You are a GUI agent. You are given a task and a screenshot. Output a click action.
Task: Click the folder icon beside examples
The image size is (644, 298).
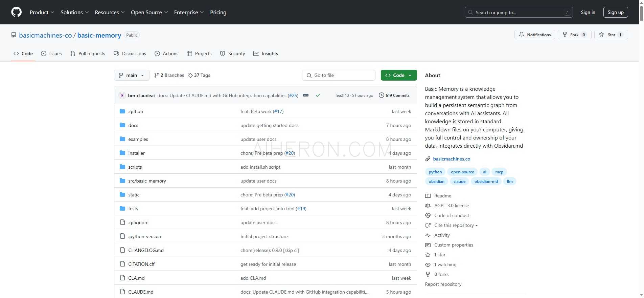[122, 139]
